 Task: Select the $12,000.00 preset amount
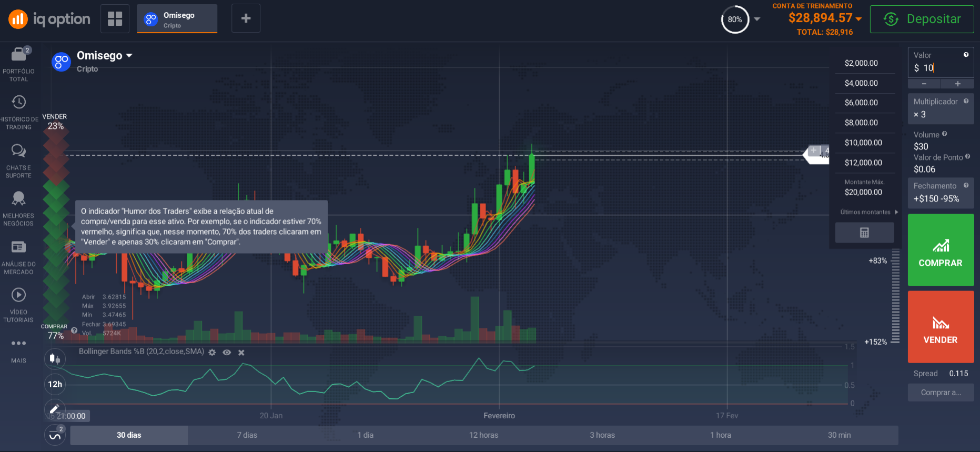pos(863,163)
